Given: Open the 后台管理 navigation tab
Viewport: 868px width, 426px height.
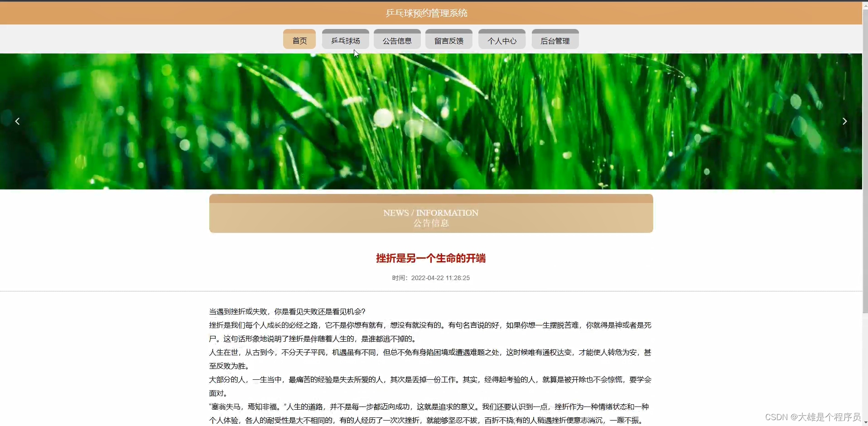Looking at the screenshot, I should point(555,40).
